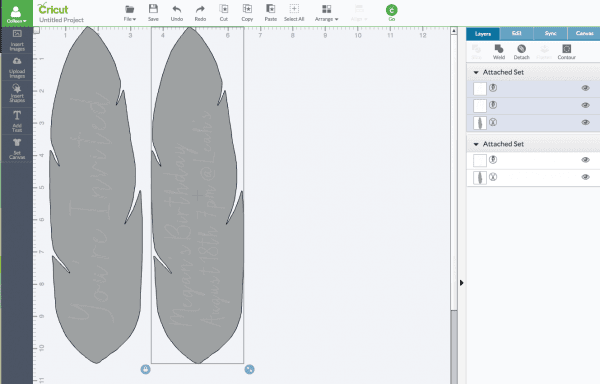The image size is (600, 384).
Task: Switch to the Sync tab
Action: tap(550, 34)
